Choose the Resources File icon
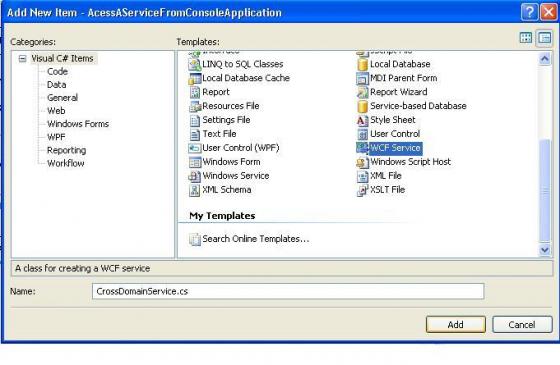The height and width of the screenshot is (365, 560). point(195,106)
